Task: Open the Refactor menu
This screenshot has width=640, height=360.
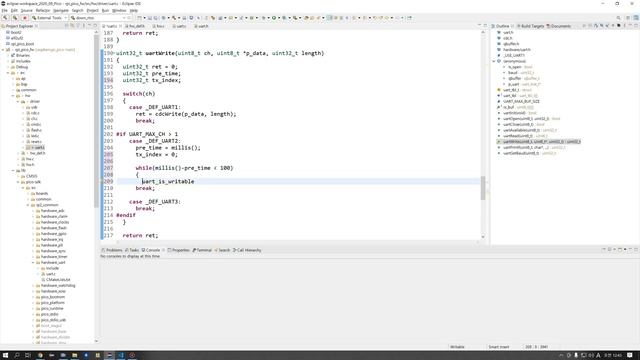Action: [43, 10]
